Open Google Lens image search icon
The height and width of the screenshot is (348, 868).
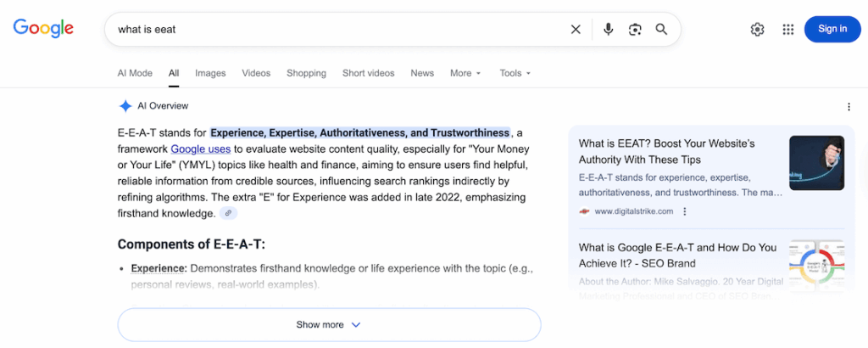tap(634, 30)
